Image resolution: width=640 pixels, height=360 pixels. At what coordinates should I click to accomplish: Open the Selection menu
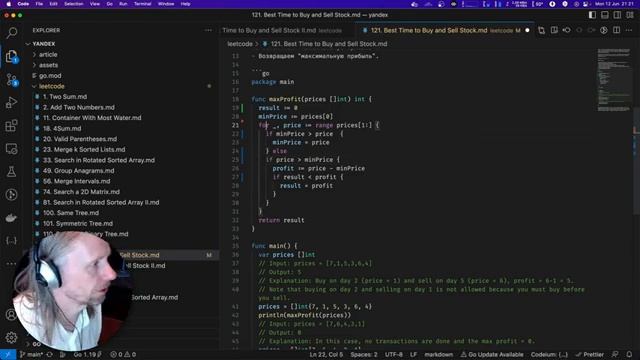click(x=73, y=4)
